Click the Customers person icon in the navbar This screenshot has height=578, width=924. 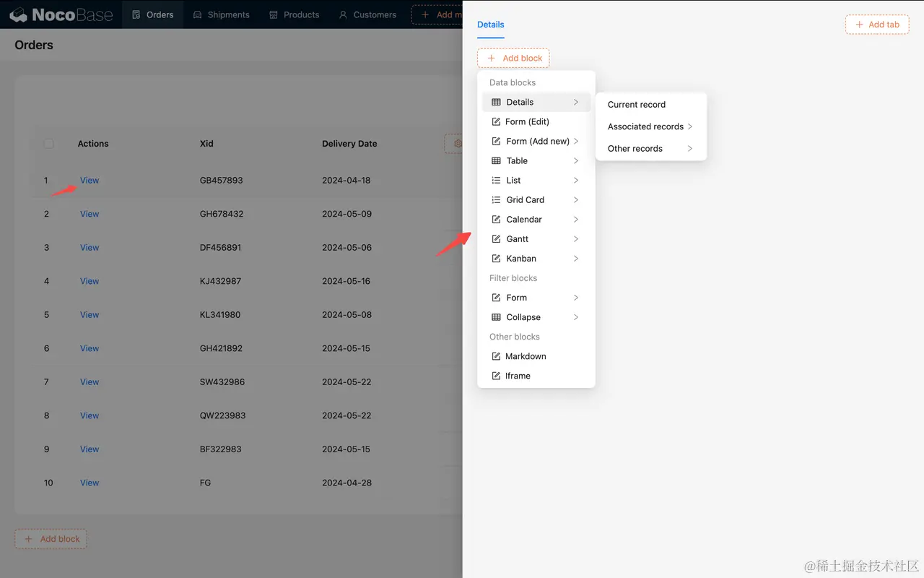(x=343, y=14)
